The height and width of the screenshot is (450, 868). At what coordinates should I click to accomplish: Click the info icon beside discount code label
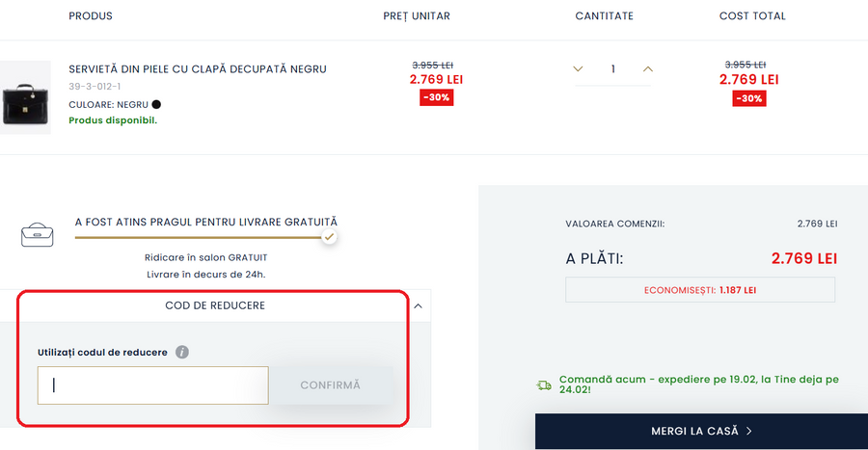coord(182,353)
